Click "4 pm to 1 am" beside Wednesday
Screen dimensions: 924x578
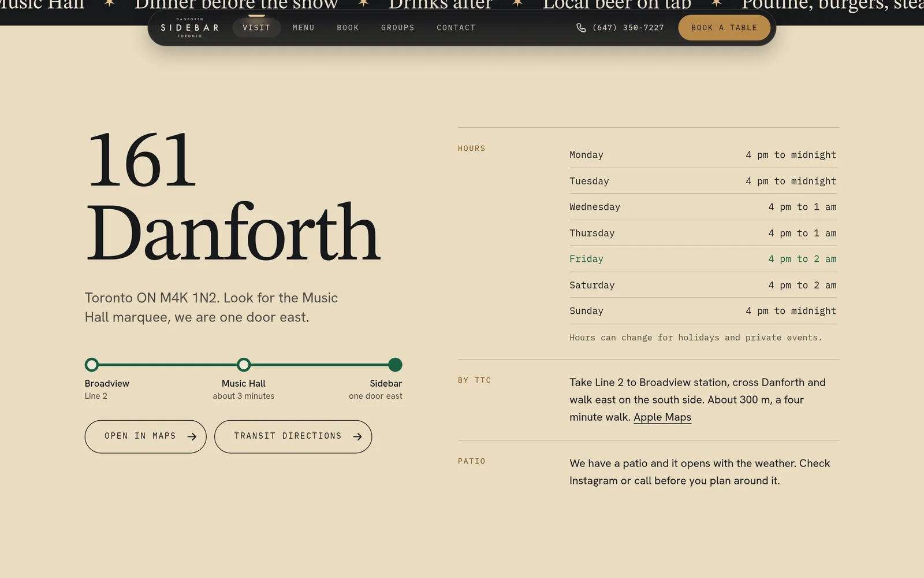(x=802, y=207)
